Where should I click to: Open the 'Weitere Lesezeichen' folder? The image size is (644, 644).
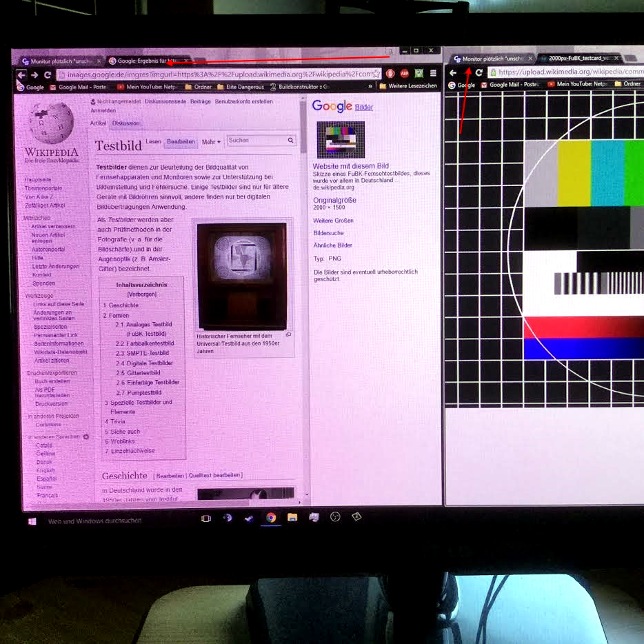point(408,85)
